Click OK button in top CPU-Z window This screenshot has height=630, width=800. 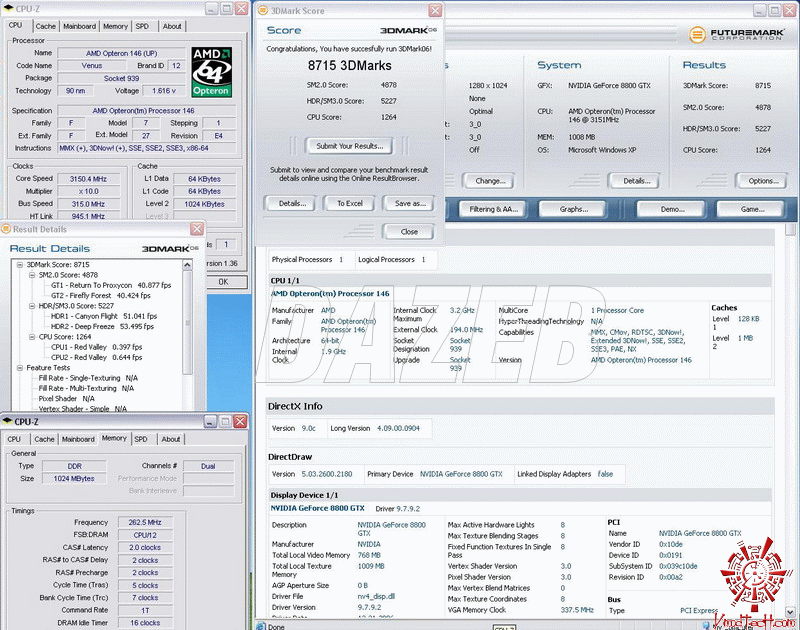[225, 282]
